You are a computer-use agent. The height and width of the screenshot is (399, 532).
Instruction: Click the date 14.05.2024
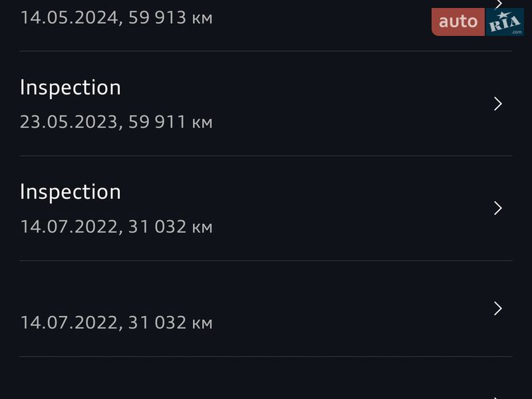click(67, 18)
